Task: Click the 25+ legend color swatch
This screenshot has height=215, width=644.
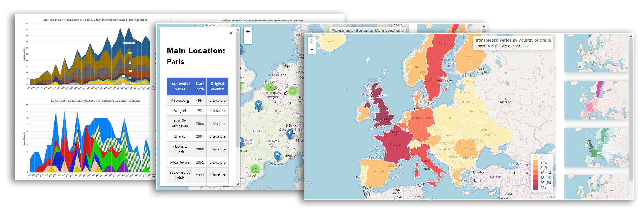Action: [535, 188]
